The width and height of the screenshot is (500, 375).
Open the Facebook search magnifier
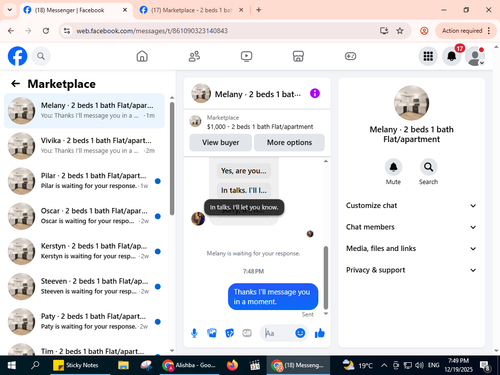(41, 56)
